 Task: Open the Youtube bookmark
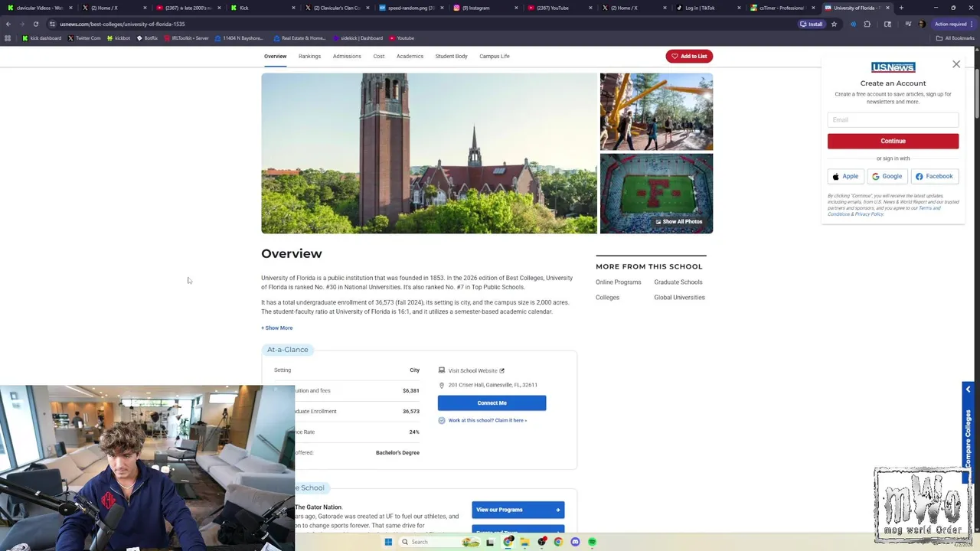402,37
